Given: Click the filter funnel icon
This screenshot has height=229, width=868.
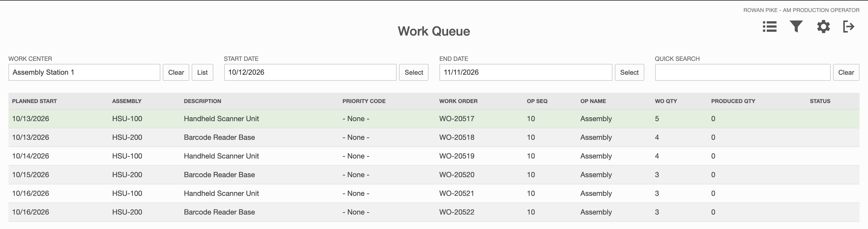Looking at the screenshot, I should pyautogui.click(x=796, y=27).
